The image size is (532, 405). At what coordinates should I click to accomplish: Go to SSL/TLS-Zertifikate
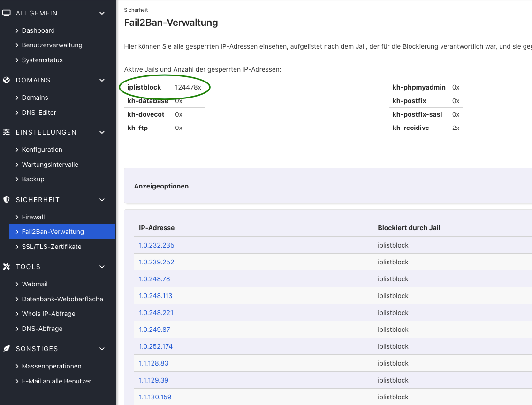tap(51, 247)
